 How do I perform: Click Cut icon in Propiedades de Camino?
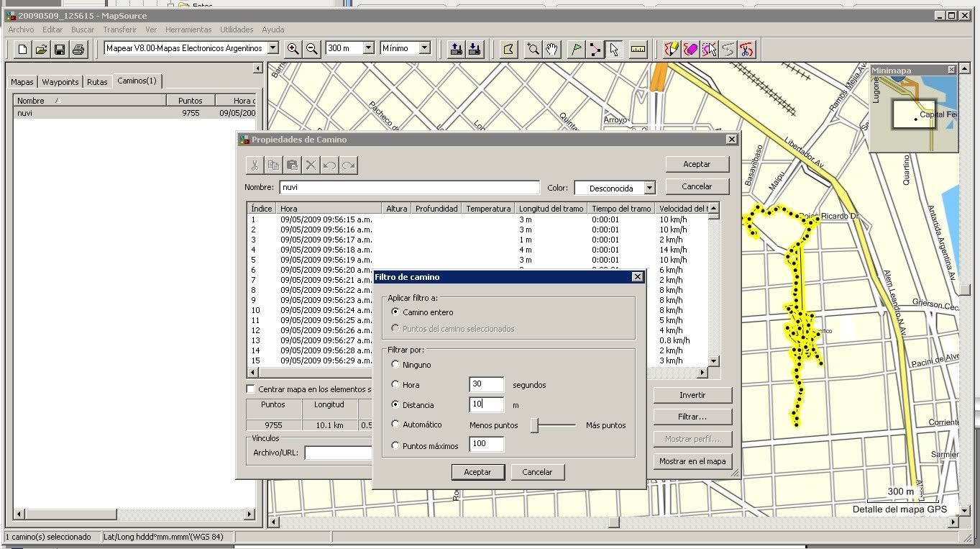tap(255, 165)
